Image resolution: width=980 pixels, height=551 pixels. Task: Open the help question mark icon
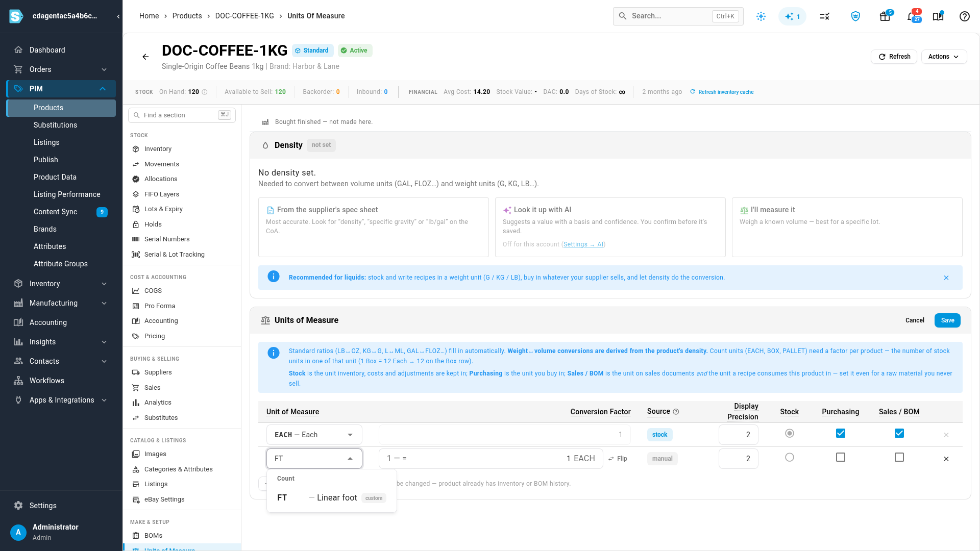tap(964, 16)
